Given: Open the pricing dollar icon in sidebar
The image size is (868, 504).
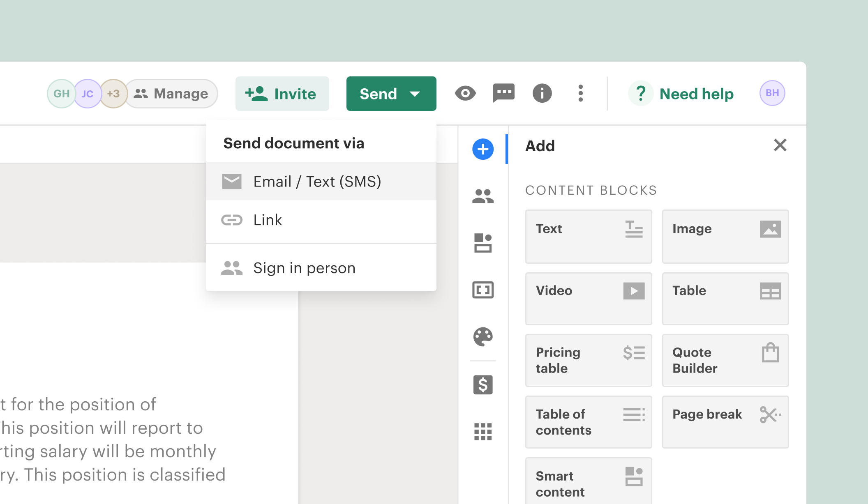Looking at the screenshot, I should pyautogui.click(x=483, y=385).
